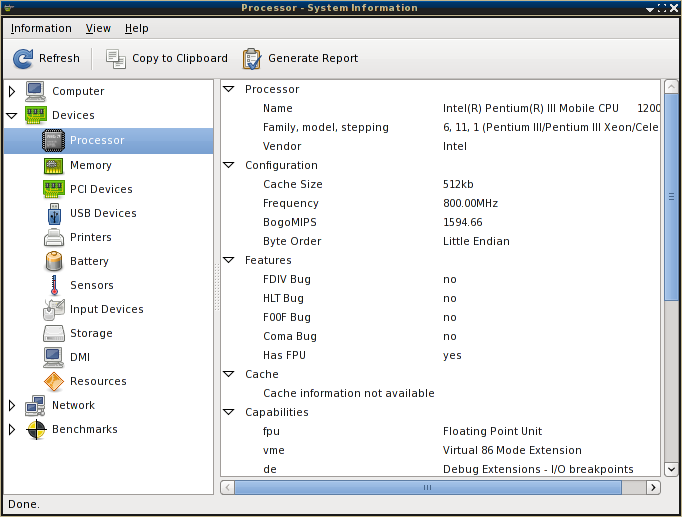
Task: Click the Memory module icon
Action: [53, 165]
